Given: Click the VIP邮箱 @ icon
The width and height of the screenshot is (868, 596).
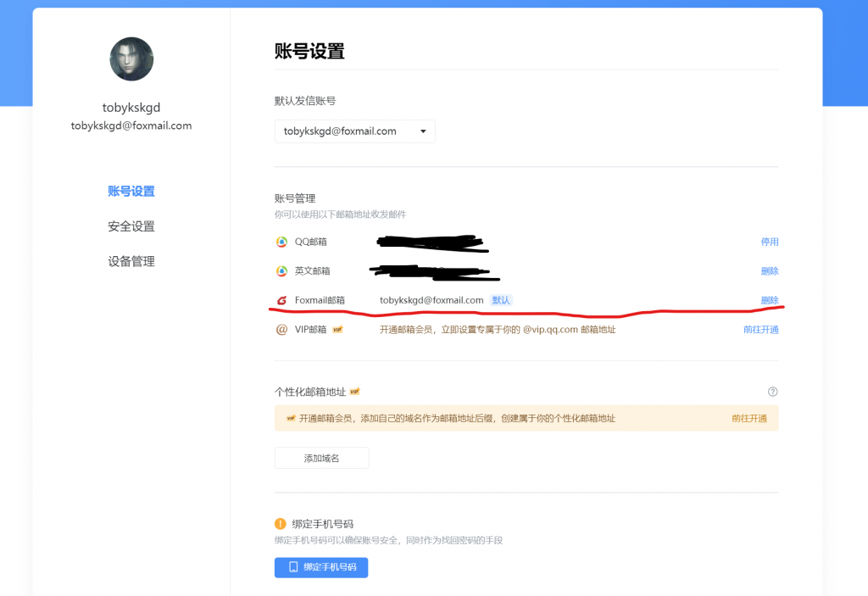Looking at the screenshot, I should pyautogui.click(x=281, y=330).
